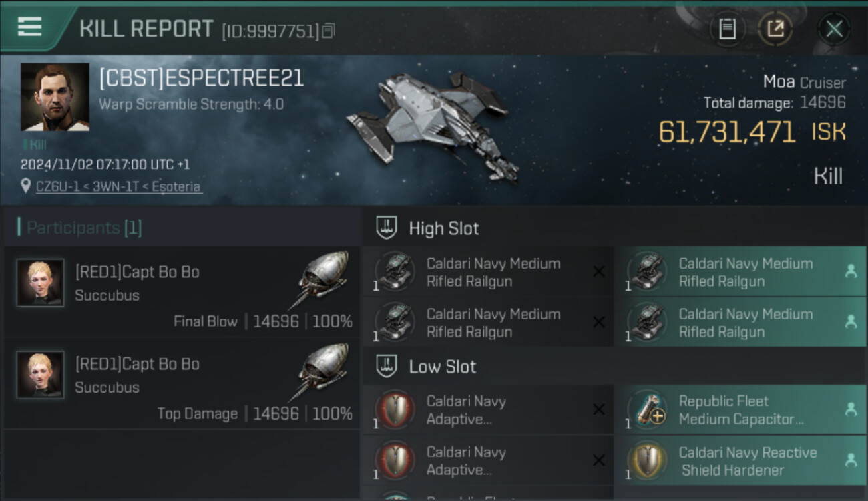Select Republic Fleet Medium Capacitor module icon

tap(646, 410)
